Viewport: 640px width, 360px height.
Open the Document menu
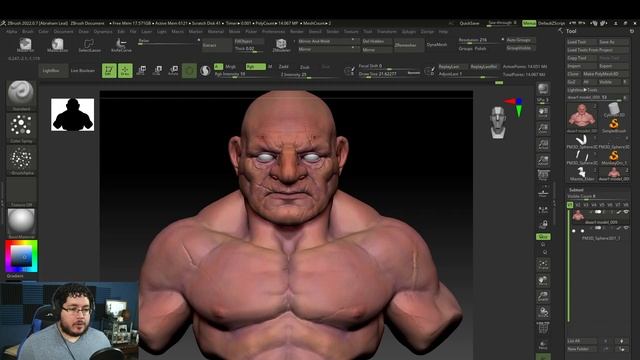point(63,31)
